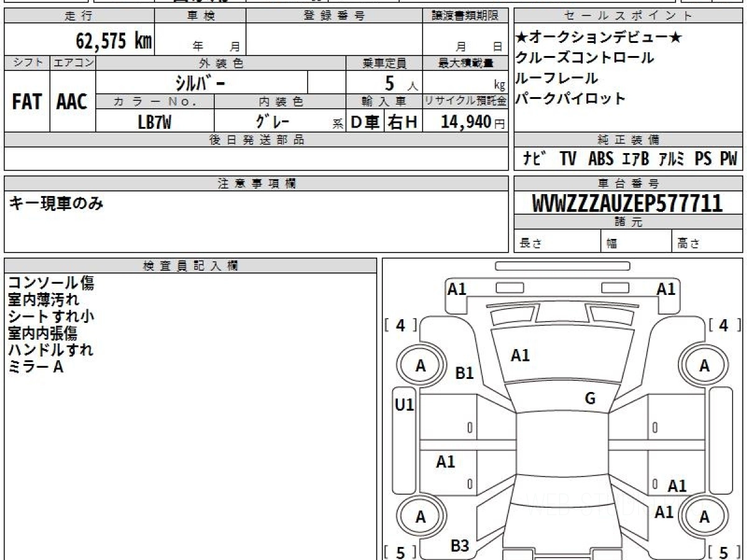Select the ルーフレール sales point line
Screen dimensions: 747x560
click(x=557, y=78)
